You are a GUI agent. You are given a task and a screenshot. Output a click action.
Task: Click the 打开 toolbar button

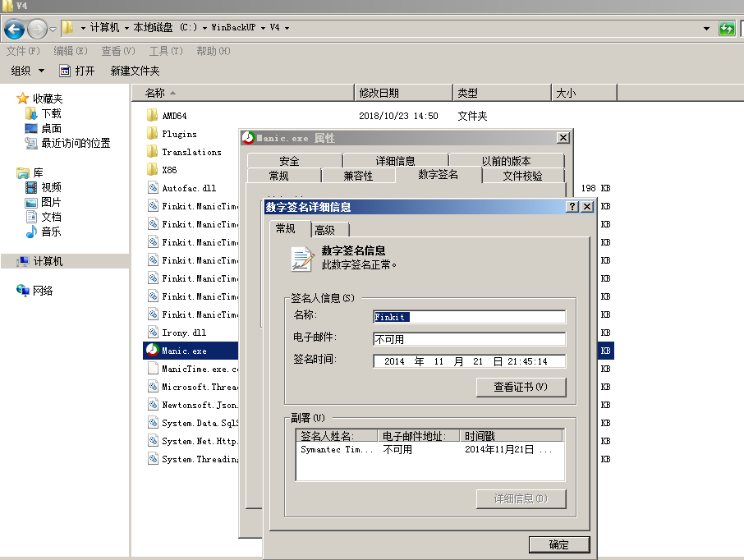pos(77,71)
